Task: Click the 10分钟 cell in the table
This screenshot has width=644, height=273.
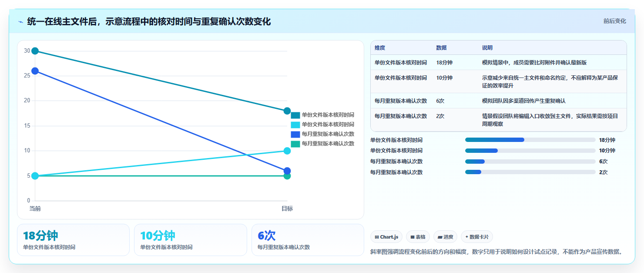Action: [x=444, y=78]
